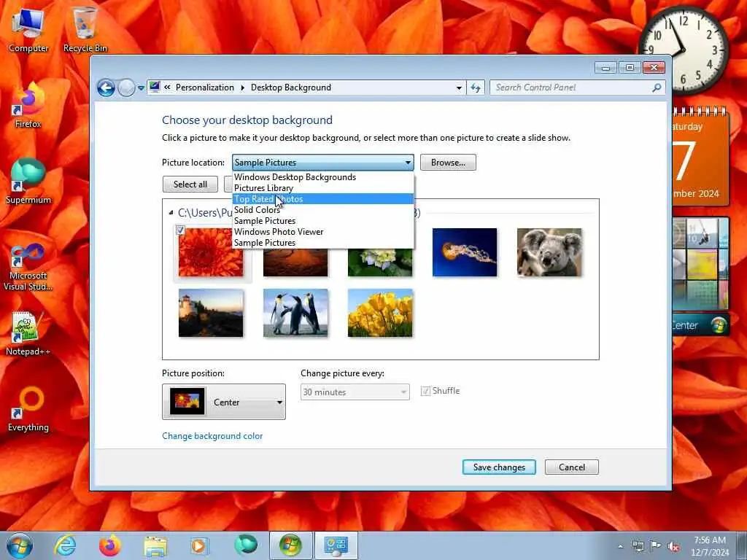The image size is (747, 560).
Task: Click the Forward arrow in Control Panel
Action: click(126, 87)
